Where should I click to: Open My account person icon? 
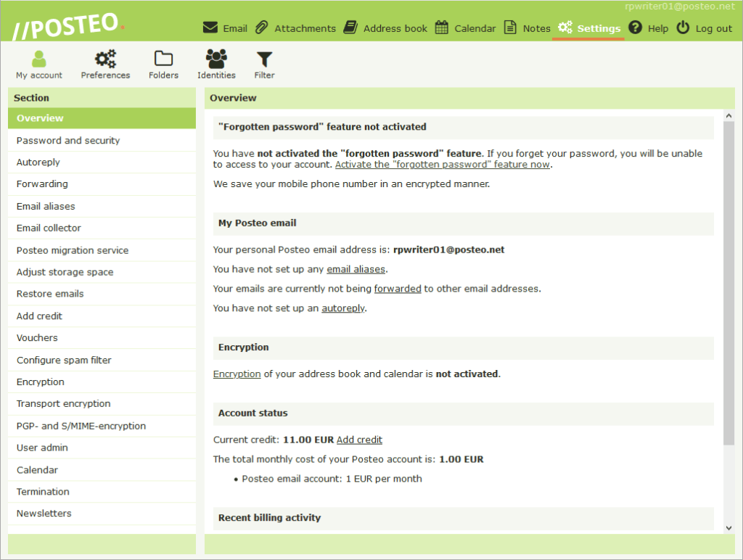click(x=39, y=59)
